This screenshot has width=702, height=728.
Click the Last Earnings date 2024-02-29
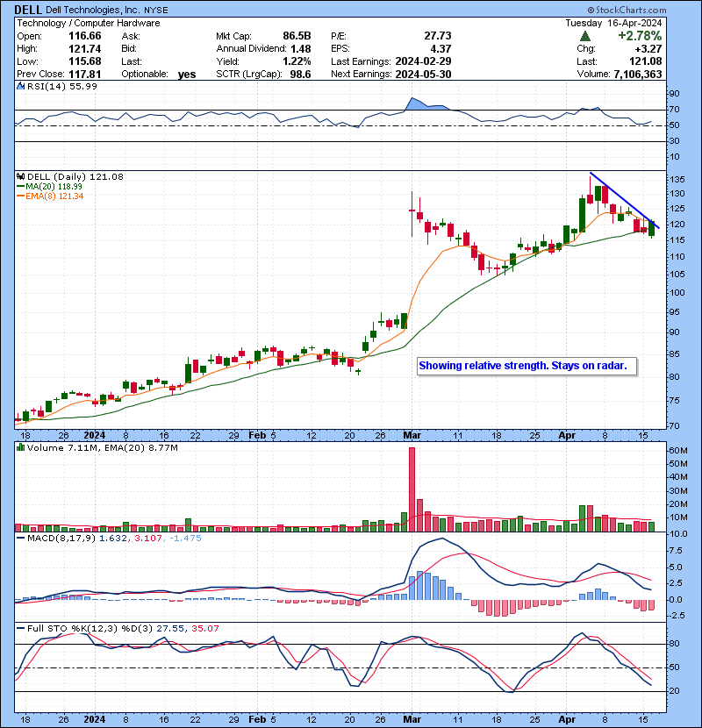423,61
